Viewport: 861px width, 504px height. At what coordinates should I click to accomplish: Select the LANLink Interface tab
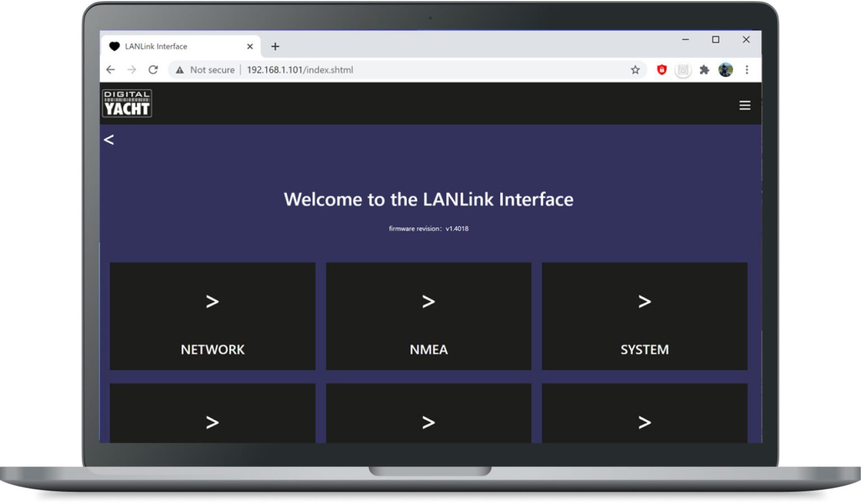point(179,46)
